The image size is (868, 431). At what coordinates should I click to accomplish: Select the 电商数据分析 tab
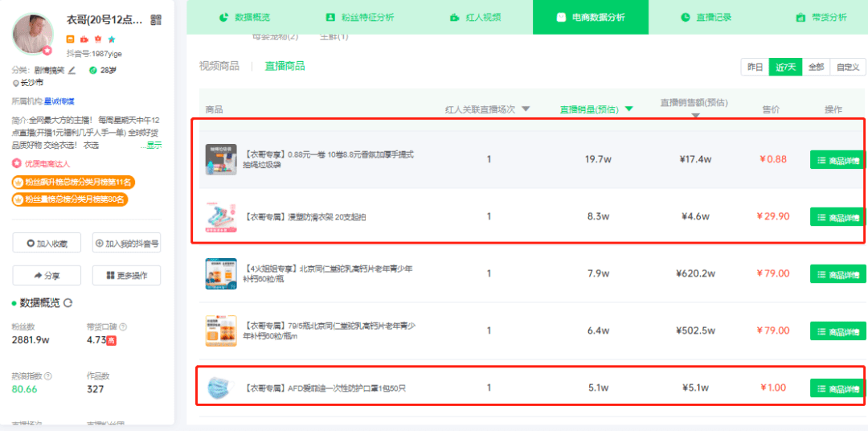coord(591,17)
